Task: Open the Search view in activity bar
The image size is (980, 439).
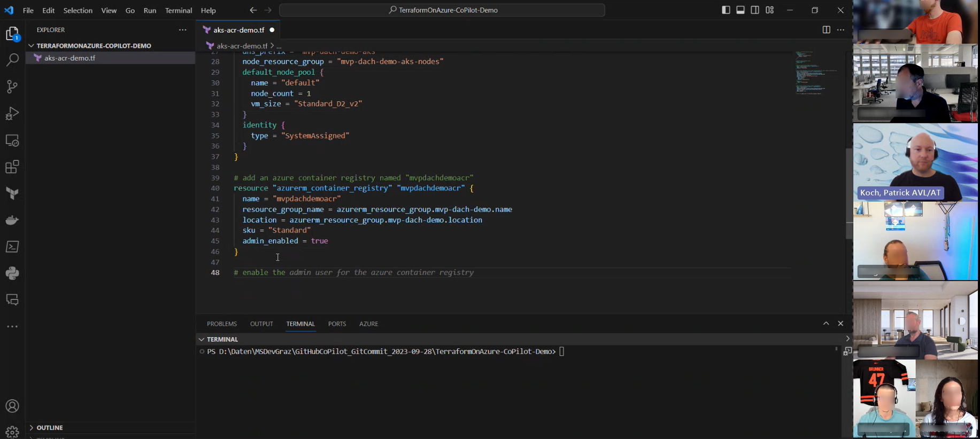Action: 12,60
